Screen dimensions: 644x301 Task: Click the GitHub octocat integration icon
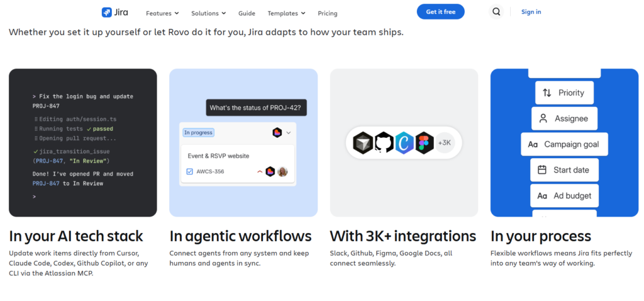click(x=384, y=143)
